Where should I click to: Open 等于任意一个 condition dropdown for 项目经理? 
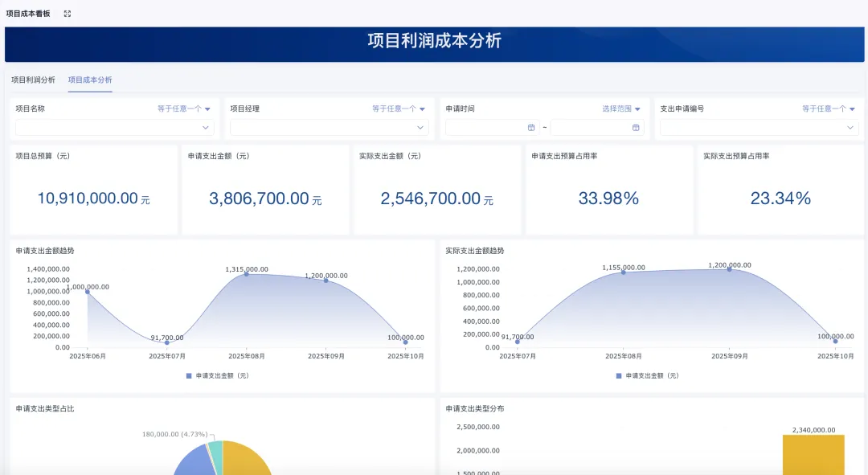(x=399, y=109)
